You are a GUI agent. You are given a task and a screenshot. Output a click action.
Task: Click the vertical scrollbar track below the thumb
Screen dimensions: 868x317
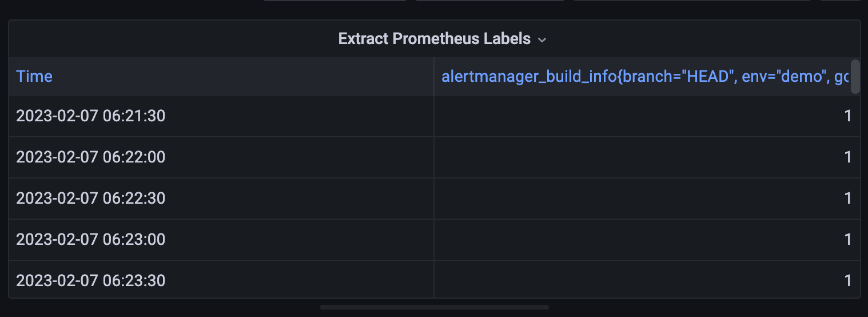855,200
